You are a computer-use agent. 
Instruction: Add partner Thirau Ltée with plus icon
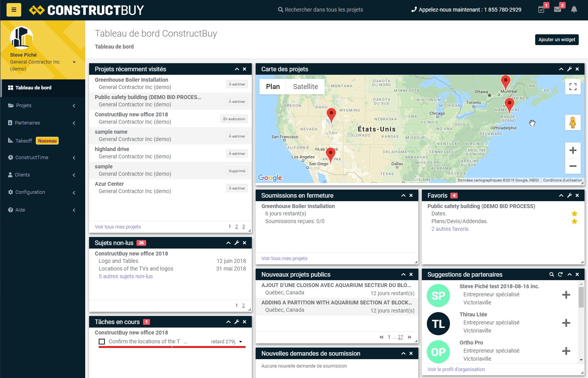point(566,323)
